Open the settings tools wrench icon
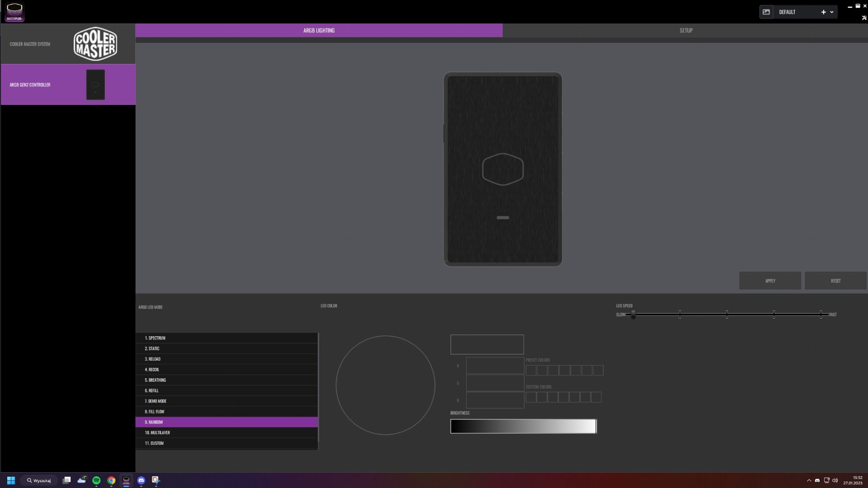Image resolution: width=868 pixels, height=488 pixels. (x=864, y=18)
